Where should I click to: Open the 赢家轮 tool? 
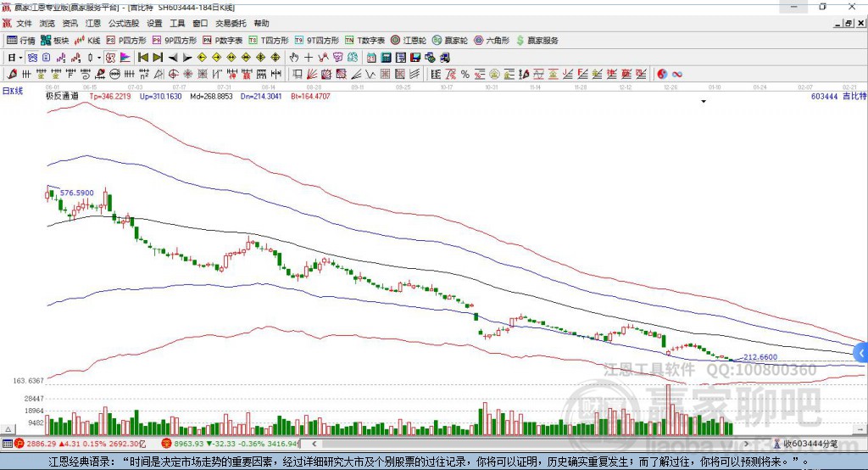point(450,41)
